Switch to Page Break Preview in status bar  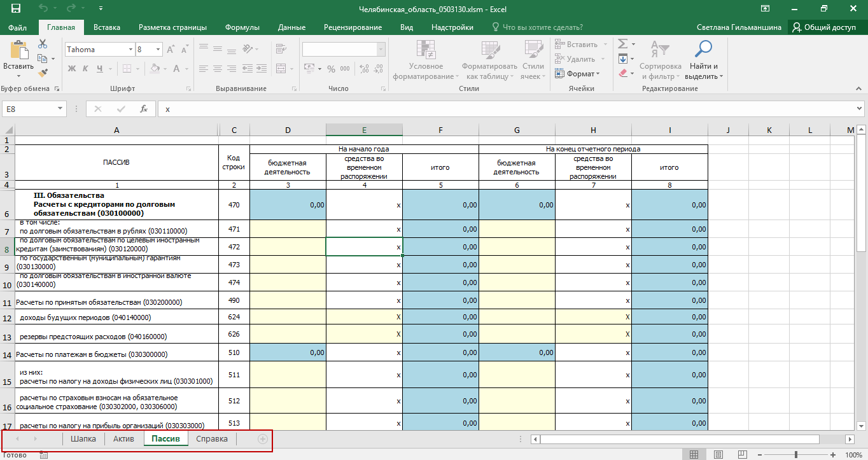pyautogui.click(x=741, y=454)
